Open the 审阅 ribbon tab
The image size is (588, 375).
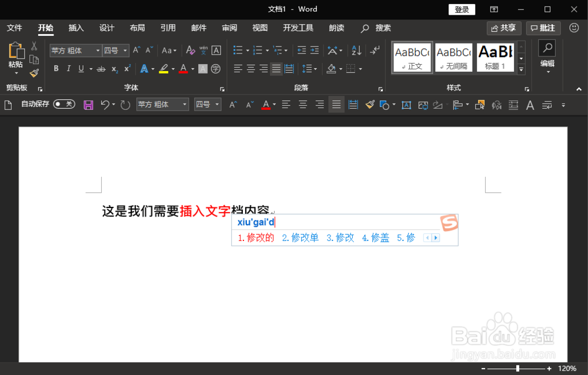click(x=229, y=28)
